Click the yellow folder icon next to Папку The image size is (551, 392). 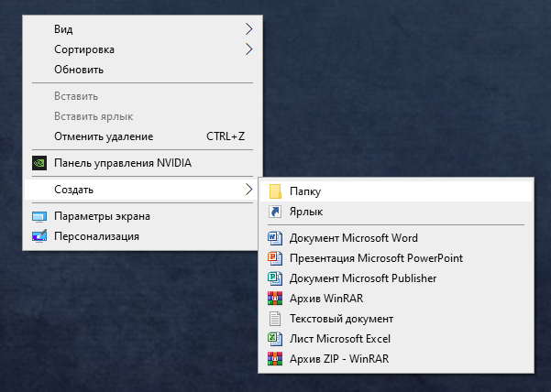[x=275, y=191]
